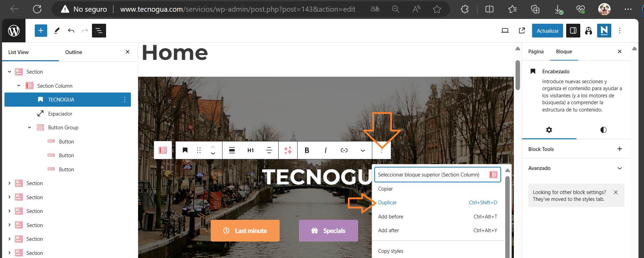Image resolution: width=644 pixels, height=258 pixels.
Task: Expand Block Tools with plus icon
Action: point(620,149)
